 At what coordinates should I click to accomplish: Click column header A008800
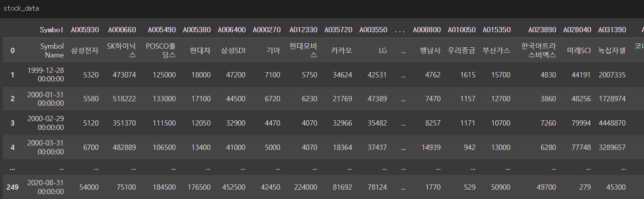(427, 30)
